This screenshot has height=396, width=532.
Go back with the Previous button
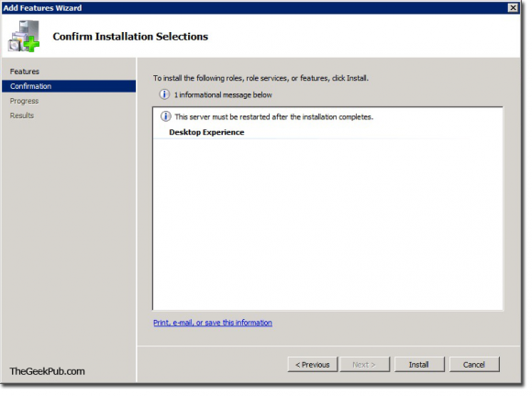313,365
